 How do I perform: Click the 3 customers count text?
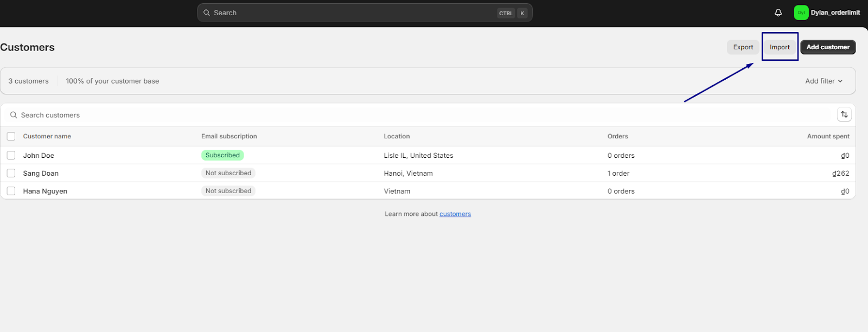[28, 81]
